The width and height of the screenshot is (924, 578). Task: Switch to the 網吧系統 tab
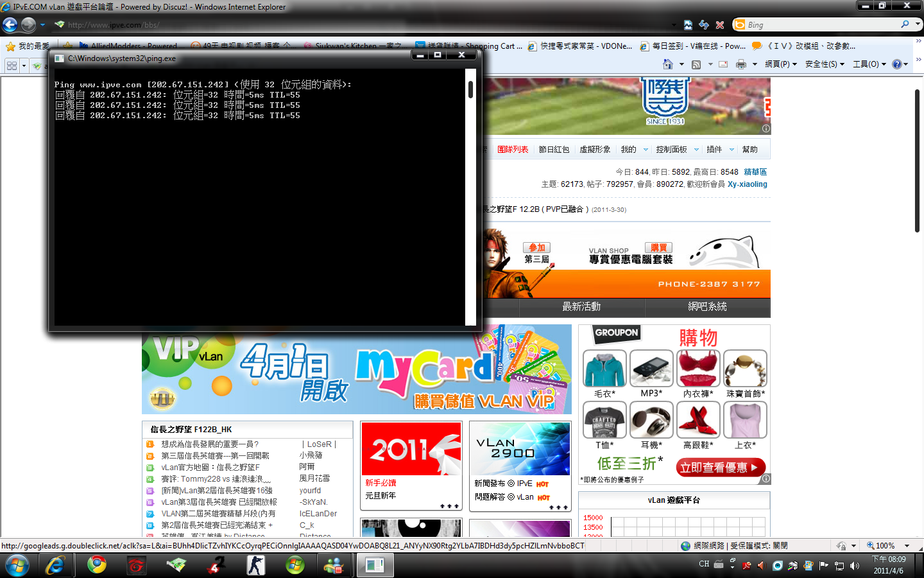pos(707,307)
